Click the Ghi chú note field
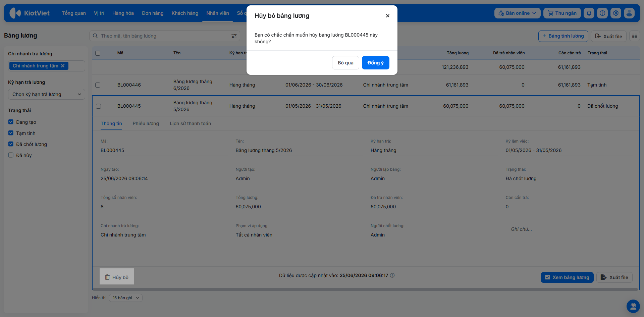Screen dimensions: 644x317 tap(569, 238)
